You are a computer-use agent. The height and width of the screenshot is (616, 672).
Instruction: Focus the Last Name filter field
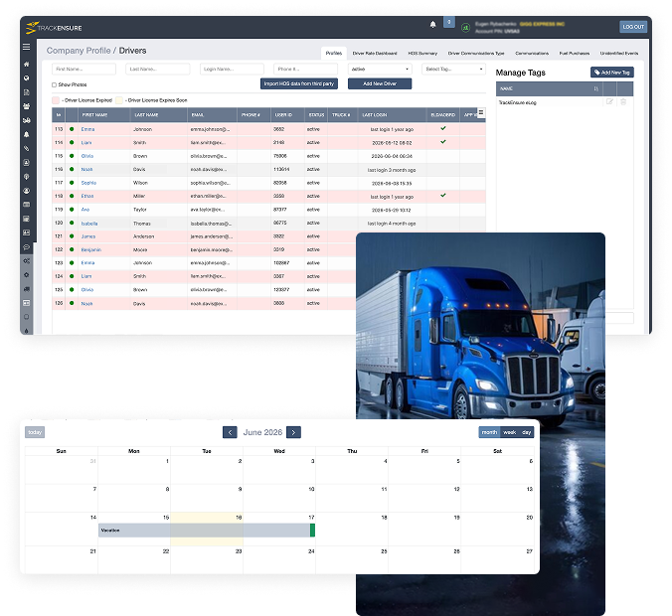[158, 69]
